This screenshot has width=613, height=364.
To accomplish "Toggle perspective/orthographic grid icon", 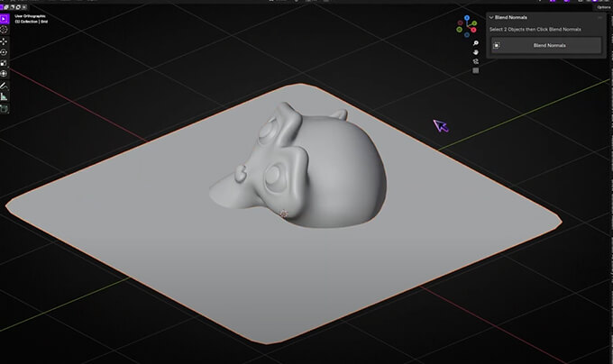I will pyautogui.click(x=476, y=70).
